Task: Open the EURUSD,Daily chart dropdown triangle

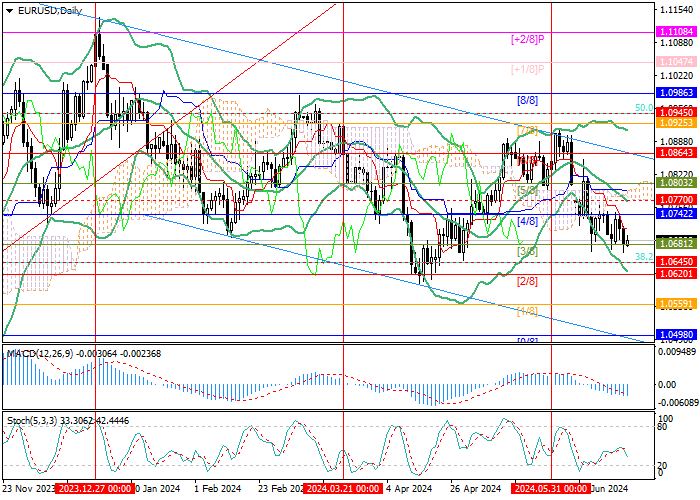Action: (10, 11)
